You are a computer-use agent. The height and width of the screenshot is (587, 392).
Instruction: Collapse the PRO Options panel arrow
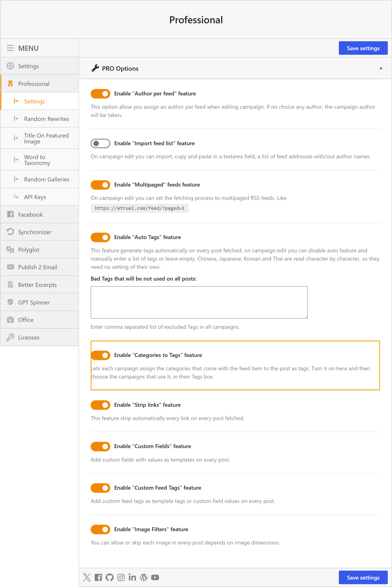pos(381,68)
